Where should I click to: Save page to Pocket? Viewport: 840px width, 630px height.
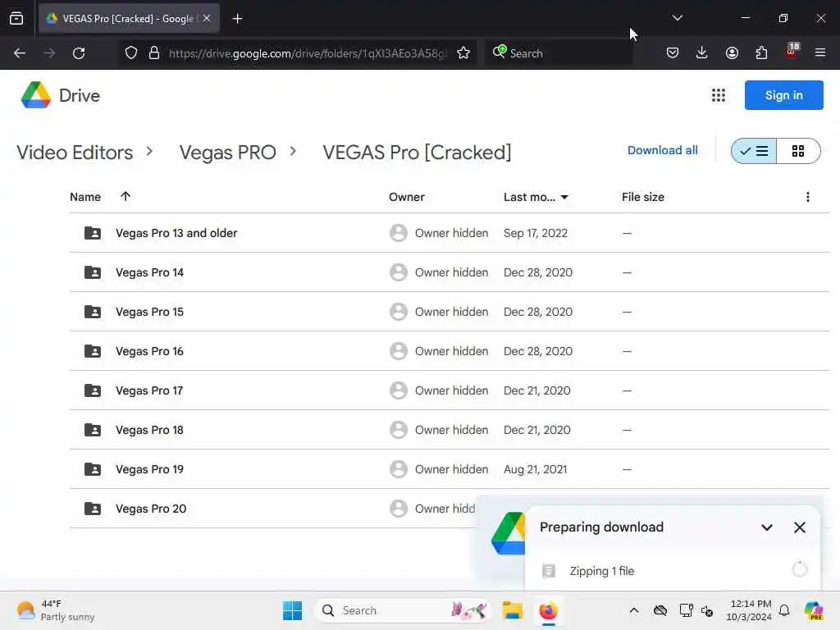pos(673,53)
